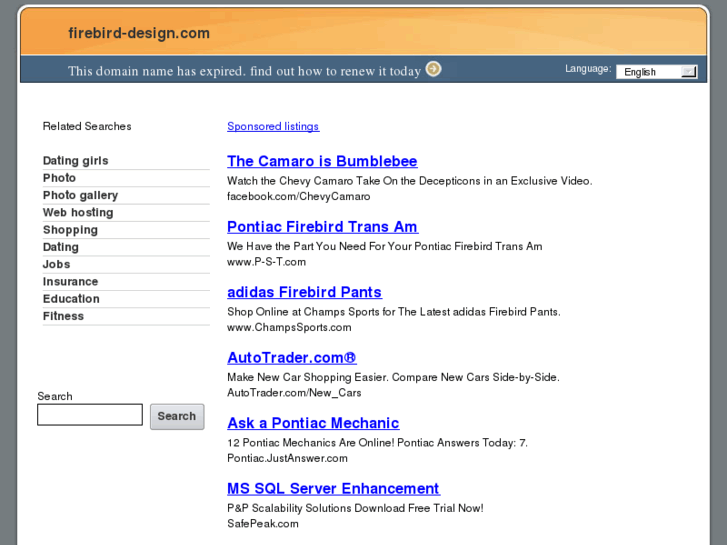
Task: Click the domain expired renewal message
Action: [x=244, y=71]
